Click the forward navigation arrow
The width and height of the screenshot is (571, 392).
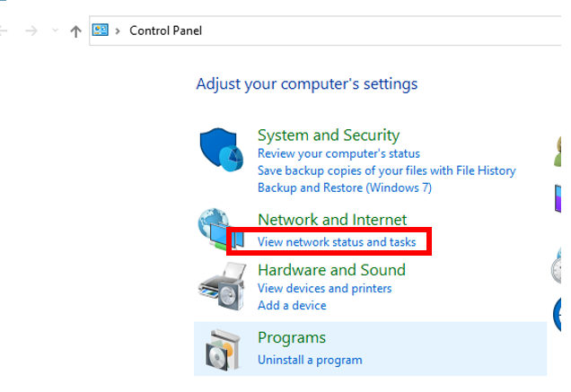click(31, 30)
